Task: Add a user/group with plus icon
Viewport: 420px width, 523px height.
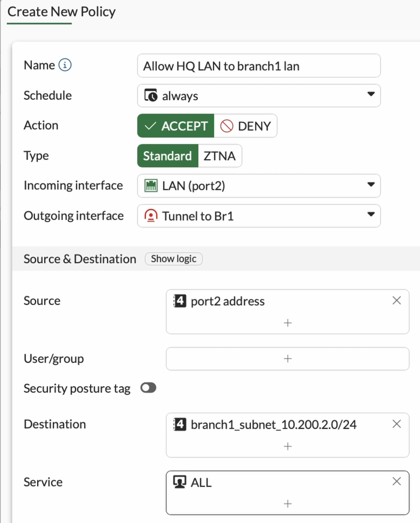Action: coord(287,359)
